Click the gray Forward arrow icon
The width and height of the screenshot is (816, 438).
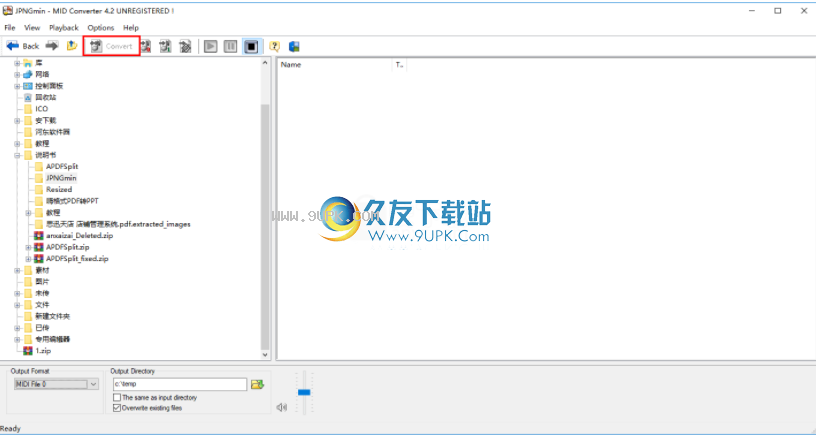[x=52, y=46]
